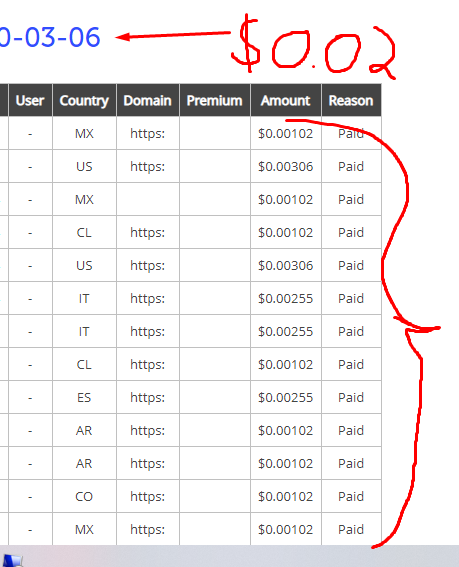Click the empty Domain cell in third row
This screenshot has width=459, height=567.
148,199
